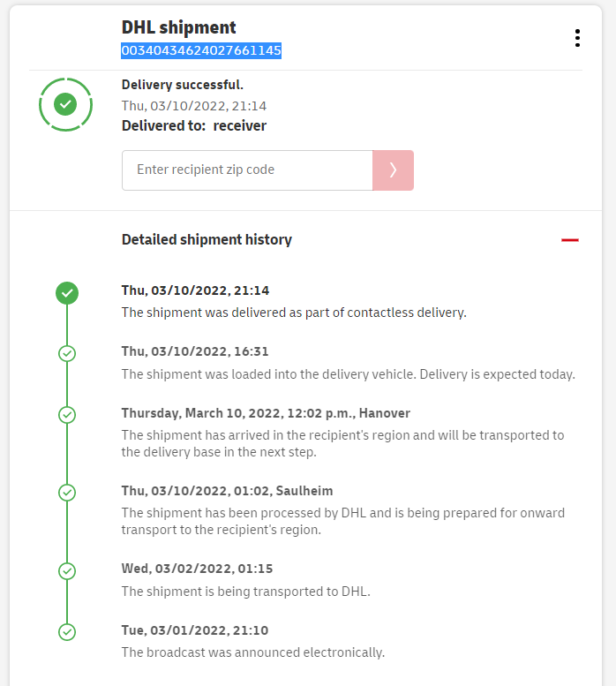
Task: Click the checkmark beside Tue, 03/01/2022, 21:10
Action: (x=66, y=631)
